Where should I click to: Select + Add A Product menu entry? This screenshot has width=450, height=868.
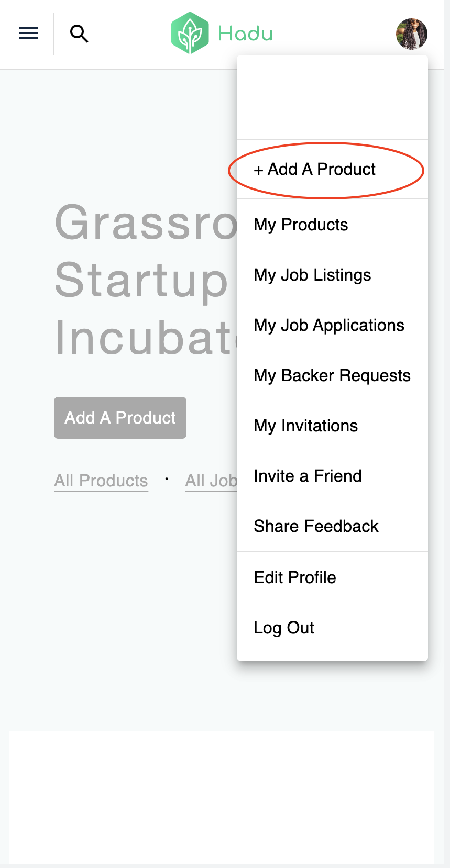pos(314,170)
